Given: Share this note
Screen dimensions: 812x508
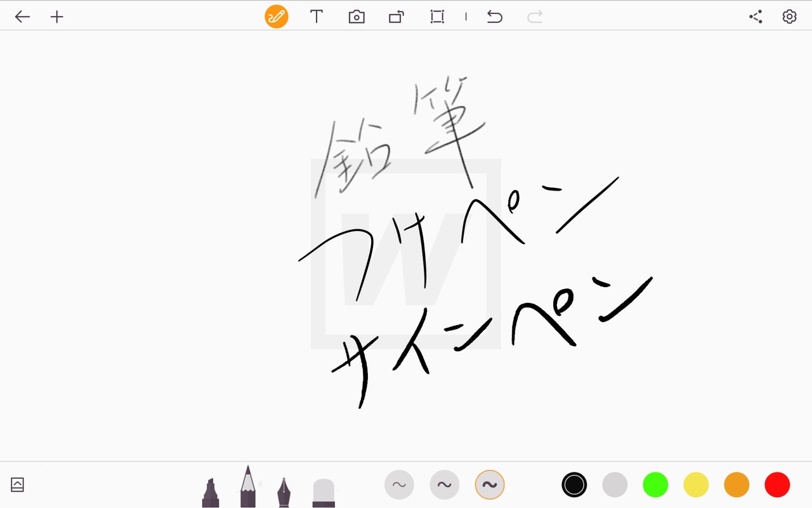Looking at the screenshot, I should click(756, 17).
